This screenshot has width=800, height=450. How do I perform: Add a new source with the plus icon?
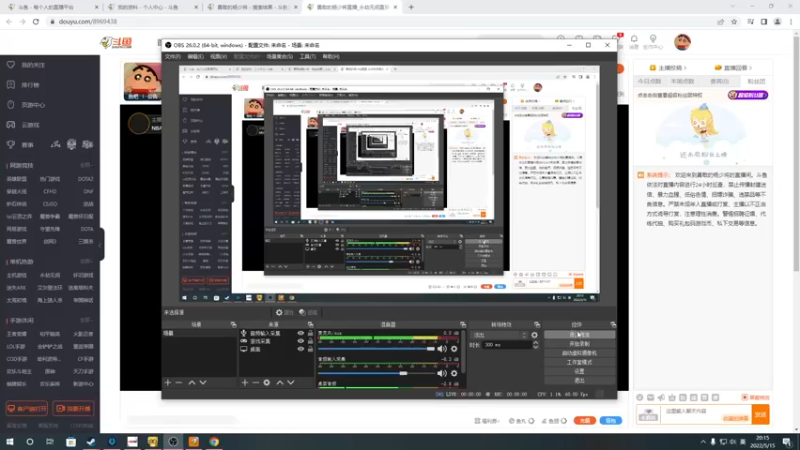244,382
